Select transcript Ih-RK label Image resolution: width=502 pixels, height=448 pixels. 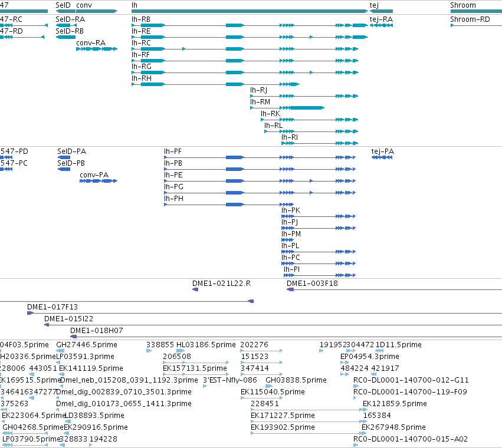[270, 114]
